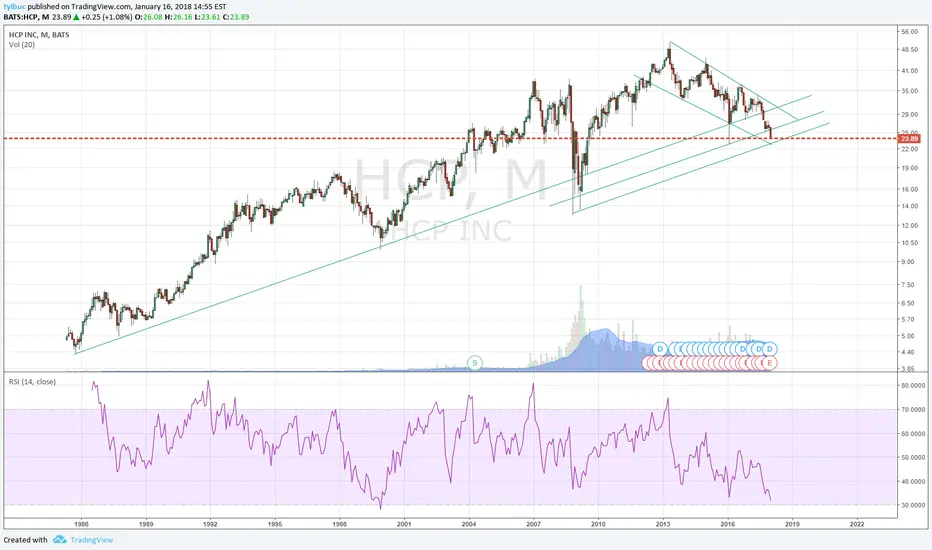932x550 pixels.
Task: Click the 80.0000 RSI axis label
Action: [x=913, y=386]
